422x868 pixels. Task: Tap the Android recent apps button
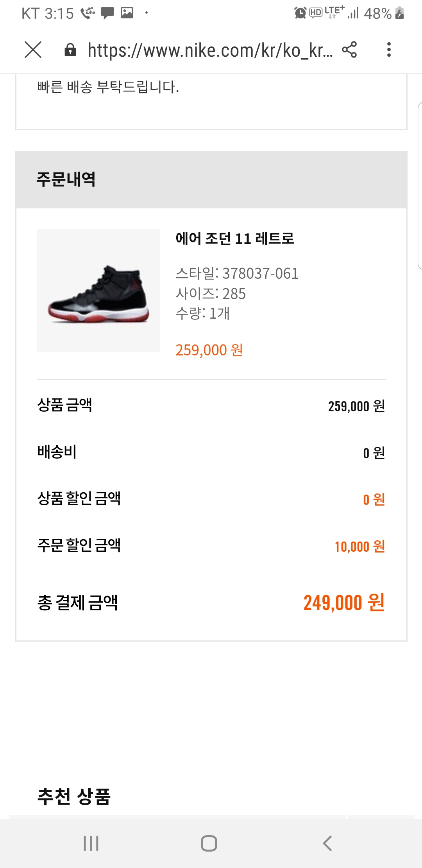pos(91,843)
